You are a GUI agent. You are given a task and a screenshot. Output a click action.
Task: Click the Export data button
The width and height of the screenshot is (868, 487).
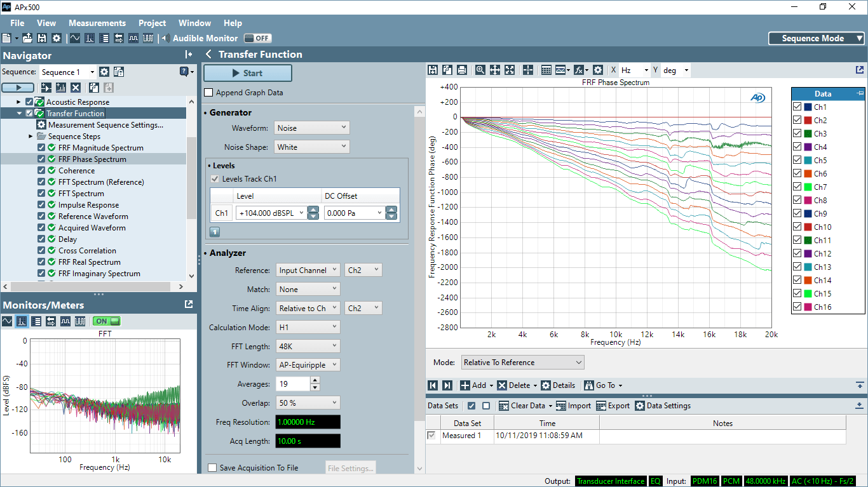coord(613,406)
